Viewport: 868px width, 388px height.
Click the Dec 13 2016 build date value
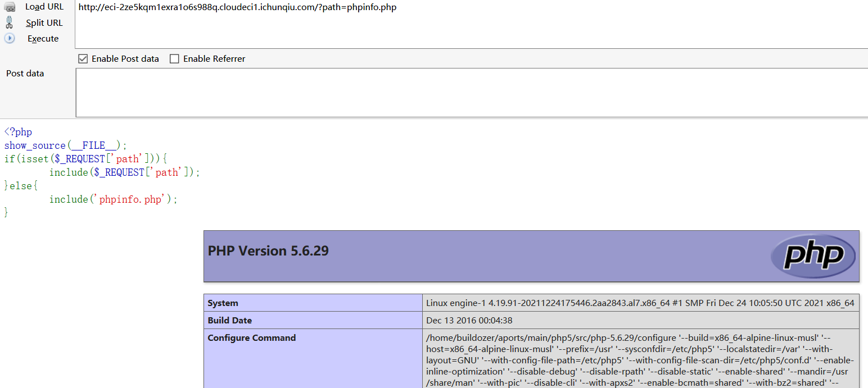pos(469,321)
